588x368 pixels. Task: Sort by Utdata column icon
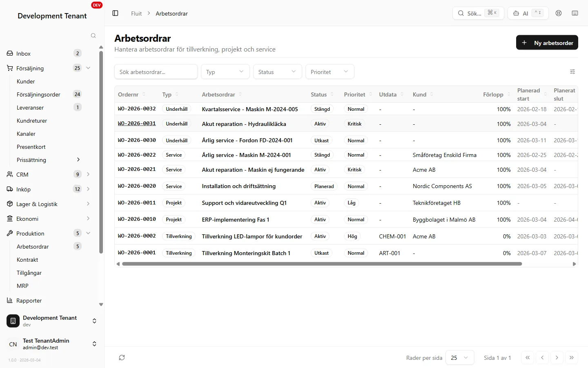tap(402, 94)
